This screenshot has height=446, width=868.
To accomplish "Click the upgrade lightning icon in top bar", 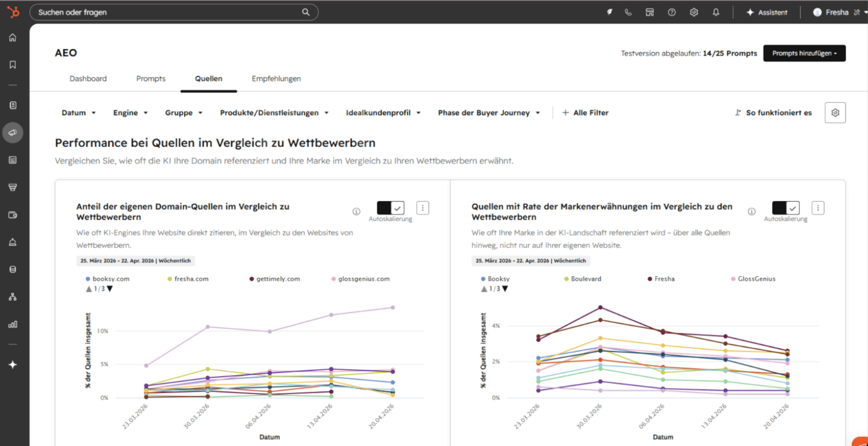I will click(610, 12).
